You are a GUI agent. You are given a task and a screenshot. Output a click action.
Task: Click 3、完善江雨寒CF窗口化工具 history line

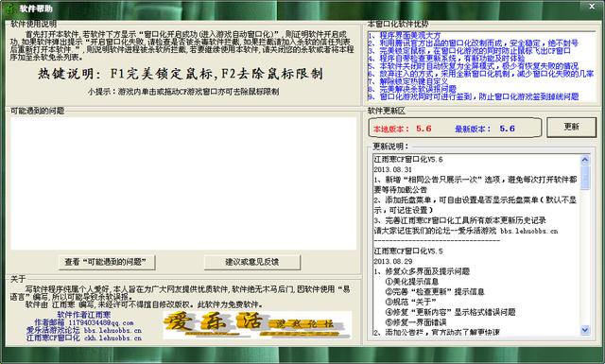pyautogui.click(x=459, y=221)
